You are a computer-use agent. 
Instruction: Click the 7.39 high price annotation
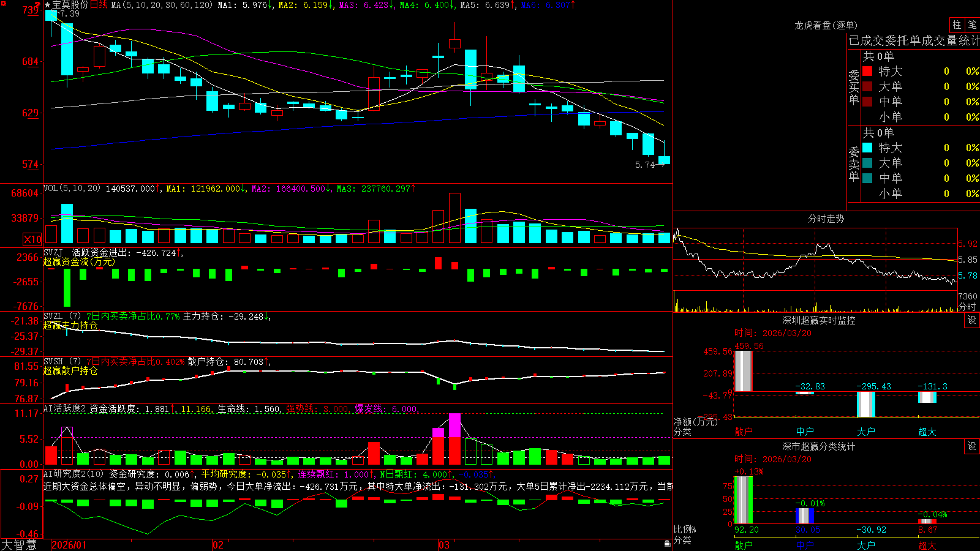coord(69,13)
